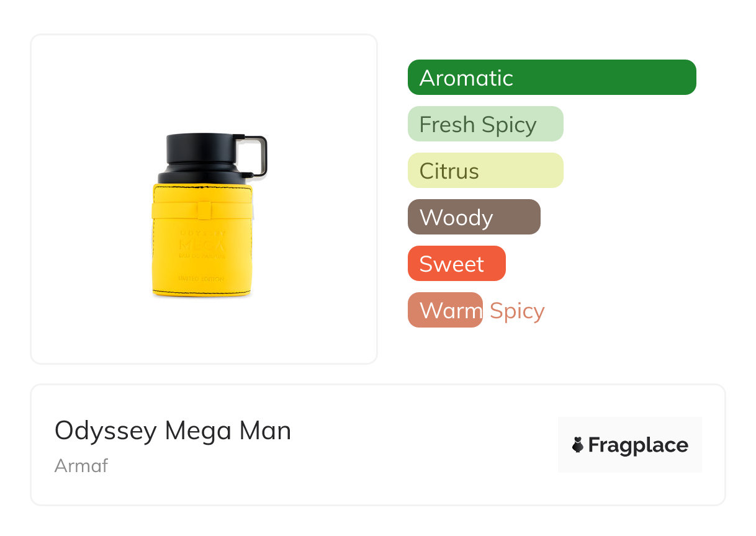Choose the pale yellow Citrus accord bar
756x536 pixels.
click(x=485, y=171)
